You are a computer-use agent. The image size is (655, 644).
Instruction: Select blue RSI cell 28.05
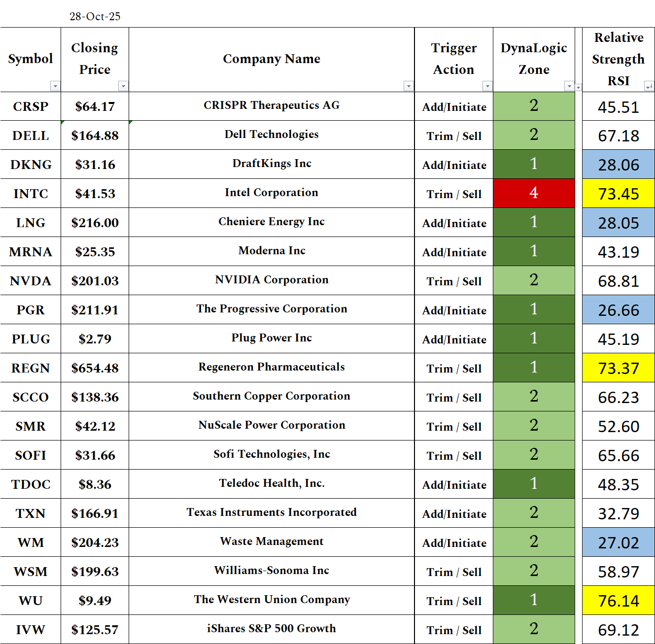click(619, 222)
